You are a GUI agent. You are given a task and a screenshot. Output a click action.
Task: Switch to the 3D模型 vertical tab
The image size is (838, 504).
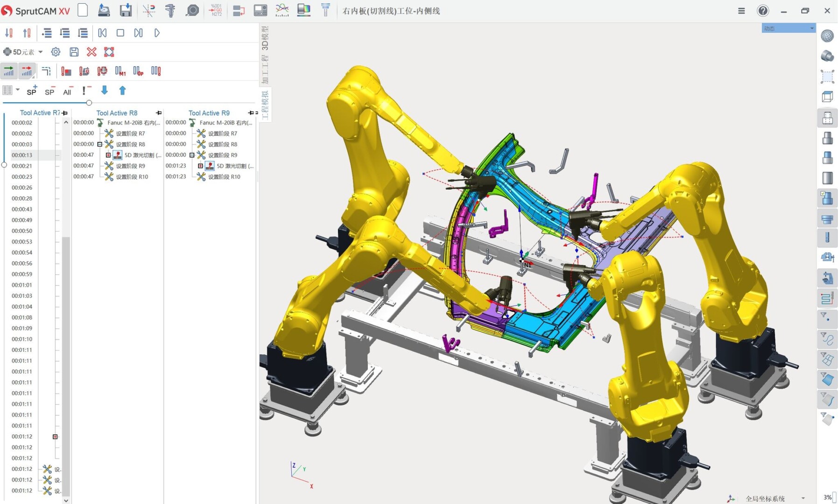(265, 38)
